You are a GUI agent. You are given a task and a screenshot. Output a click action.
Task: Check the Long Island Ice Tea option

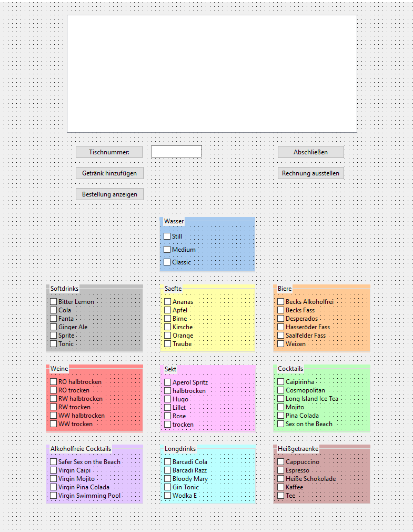pos(281,399)
